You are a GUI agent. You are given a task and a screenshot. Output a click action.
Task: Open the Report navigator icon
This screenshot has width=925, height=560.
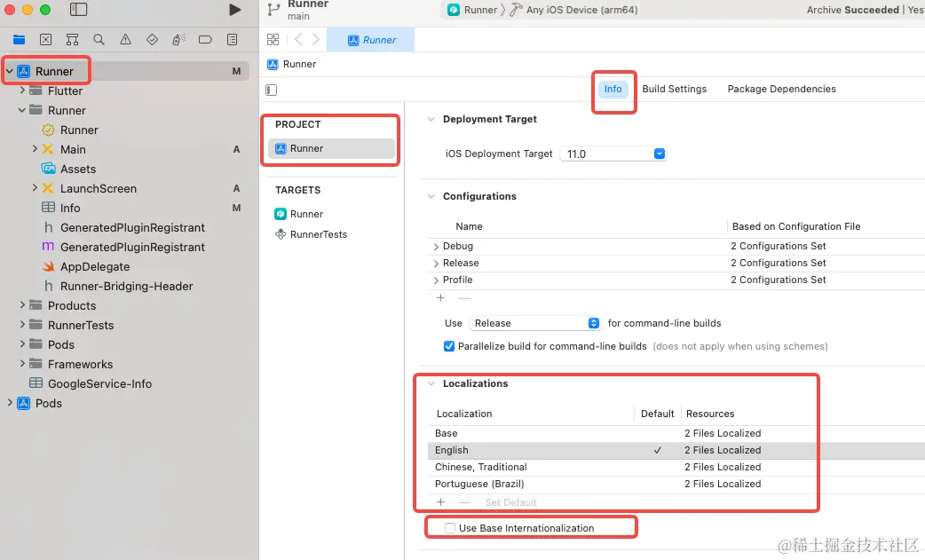(x=233, y=40)
